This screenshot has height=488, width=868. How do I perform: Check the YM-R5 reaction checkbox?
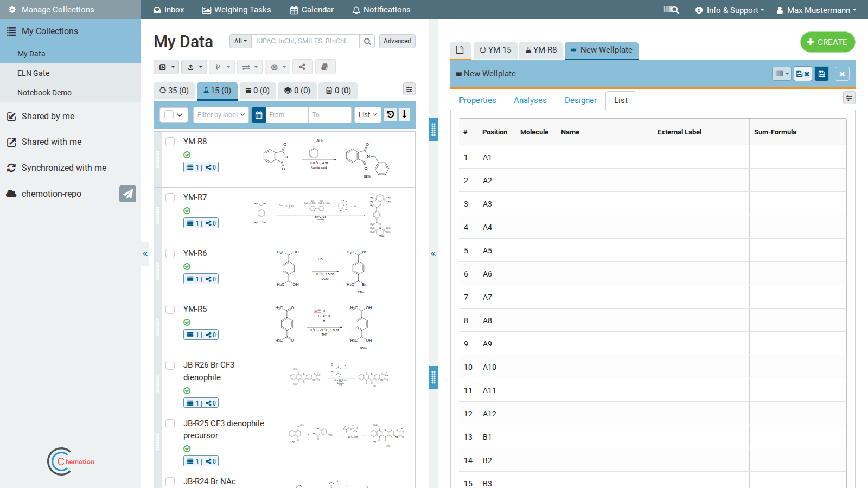[x=170, y=309]
